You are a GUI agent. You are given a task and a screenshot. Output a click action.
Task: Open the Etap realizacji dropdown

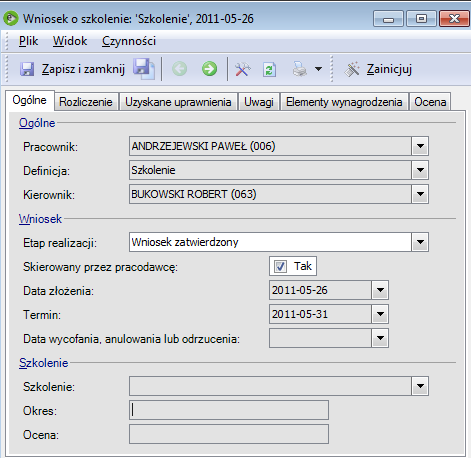(x=420, y=242)
